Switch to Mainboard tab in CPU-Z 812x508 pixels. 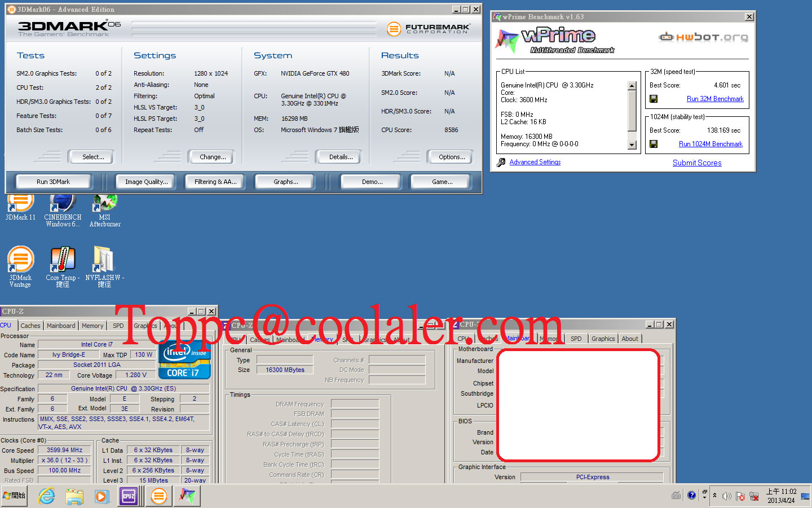[x=61, y=326]
